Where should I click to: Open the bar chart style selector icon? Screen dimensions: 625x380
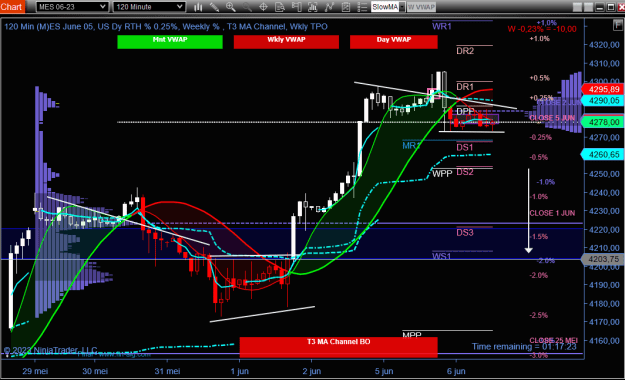[x=198, y=7]
